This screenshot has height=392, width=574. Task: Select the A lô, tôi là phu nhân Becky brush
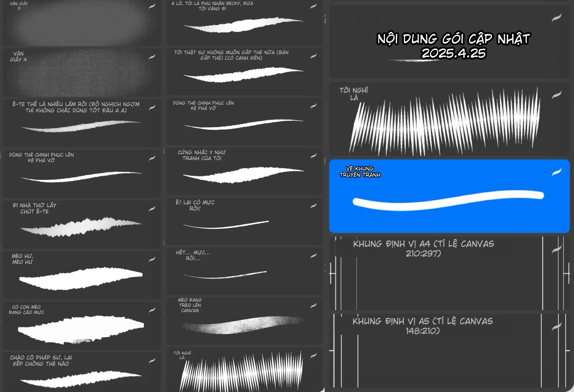(x=243, y=23)
